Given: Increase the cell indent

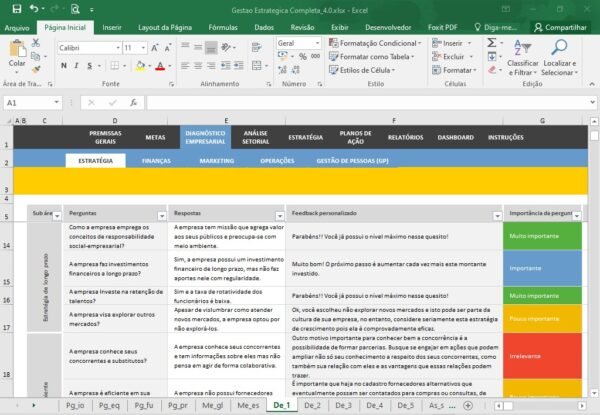Looking at the screenshot, I should [239, 66].
